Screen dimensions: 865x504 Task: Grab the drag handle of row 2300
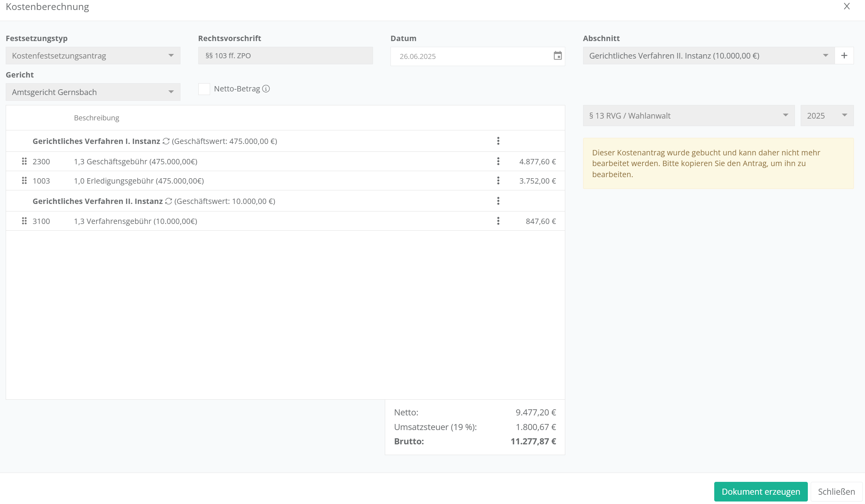point(24,161)
